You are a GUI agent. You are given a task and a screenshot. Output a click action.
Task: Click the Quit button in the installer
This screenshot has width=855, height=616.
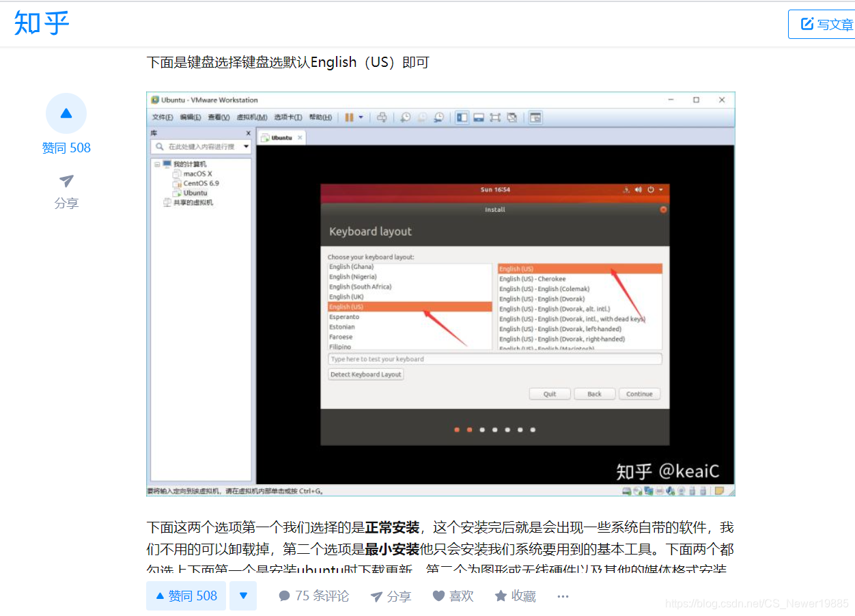coord(550,394)
